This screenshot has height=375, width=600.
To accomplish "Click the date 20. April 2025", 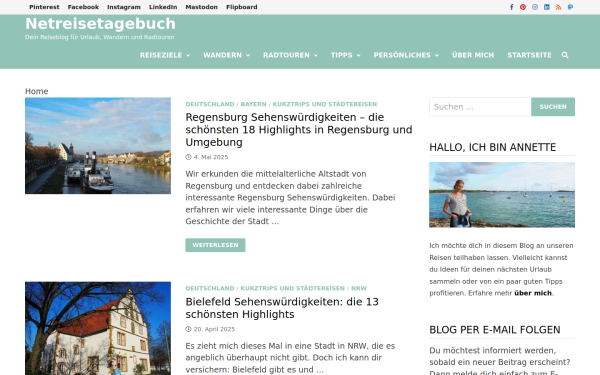I will [214, 329].
